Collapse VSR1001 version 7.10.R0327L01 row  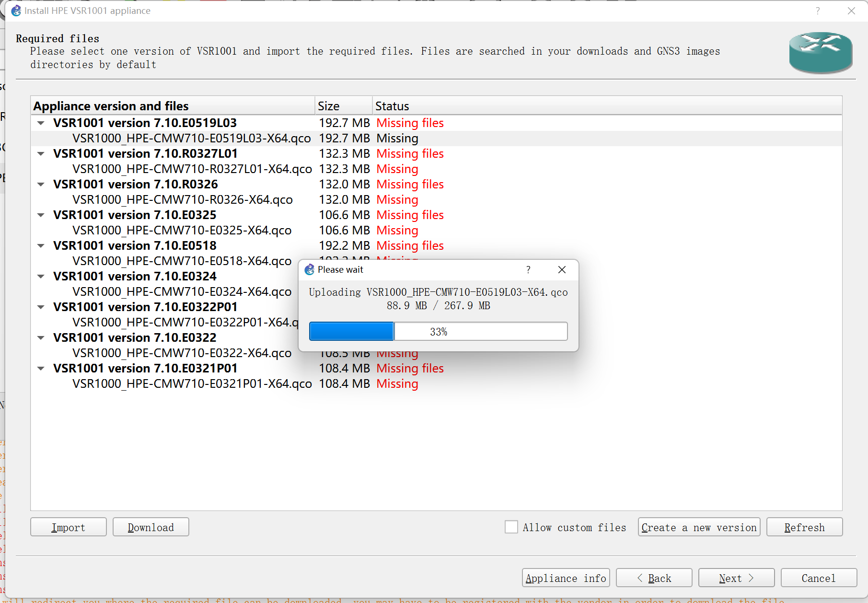(x=41, y=154)
